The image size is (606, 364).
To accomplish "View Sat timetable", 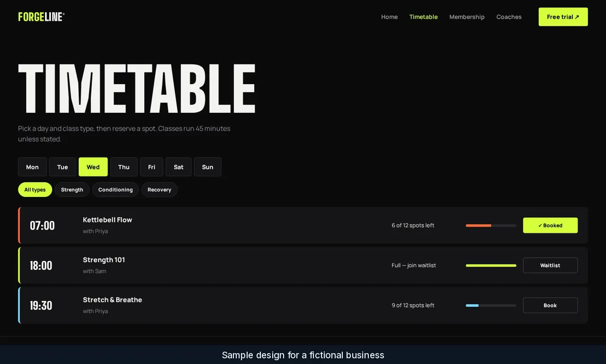I will click(178, 167).
